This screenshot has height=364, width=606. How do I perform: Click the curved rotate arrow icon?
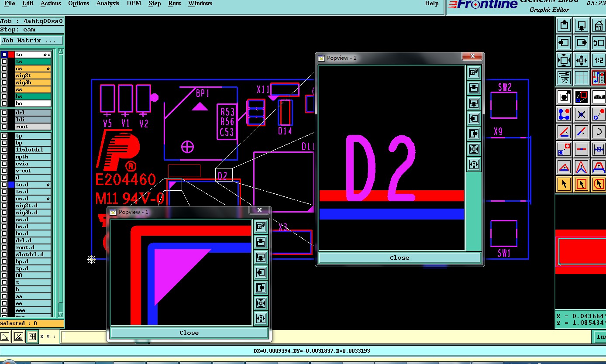point(599,132)
